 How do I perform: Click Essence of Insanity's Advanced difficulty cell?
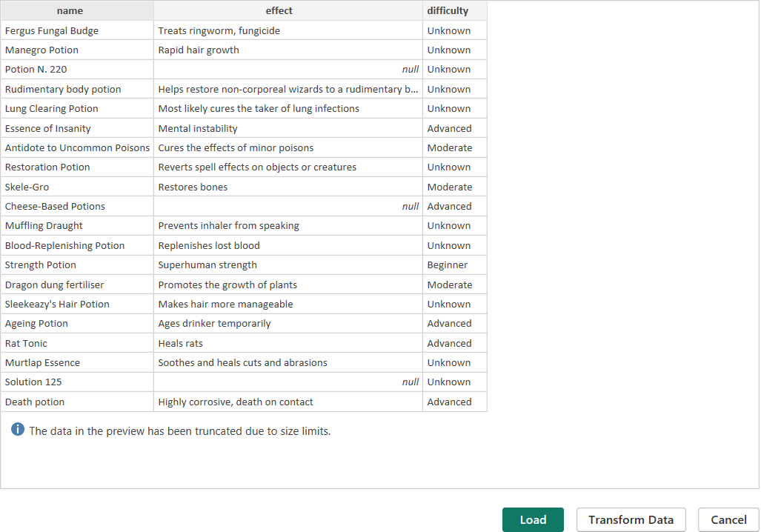coord(449,128)
